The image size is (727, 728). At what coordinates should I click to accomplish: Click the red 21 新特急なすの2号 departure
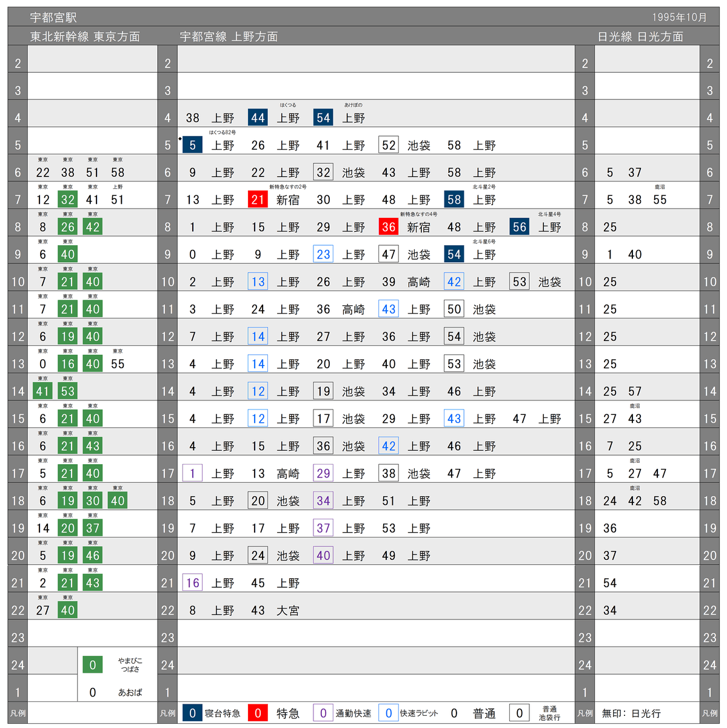tap(258, 200)
